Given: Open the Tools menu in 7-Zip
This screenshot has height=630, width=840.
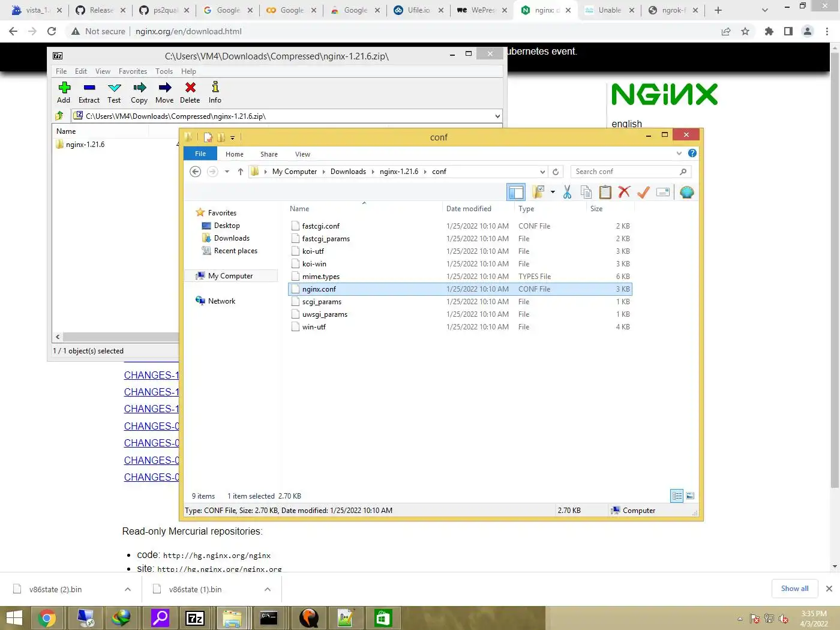Looking at the screenshot, I should point(164,71).
